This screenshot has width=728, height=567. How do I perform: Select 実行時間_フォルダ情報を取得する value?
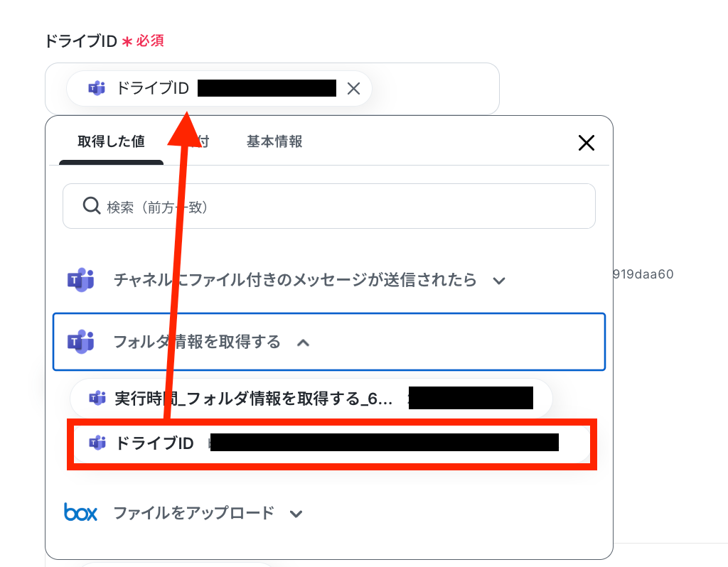pos(311,398)
